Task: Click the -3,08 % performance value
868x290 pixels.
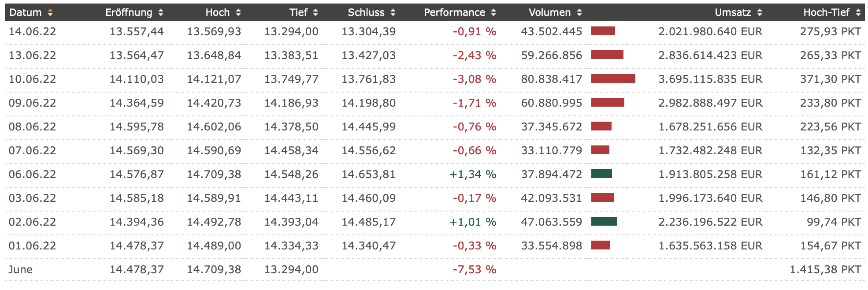Action: (x=474, y=79)
